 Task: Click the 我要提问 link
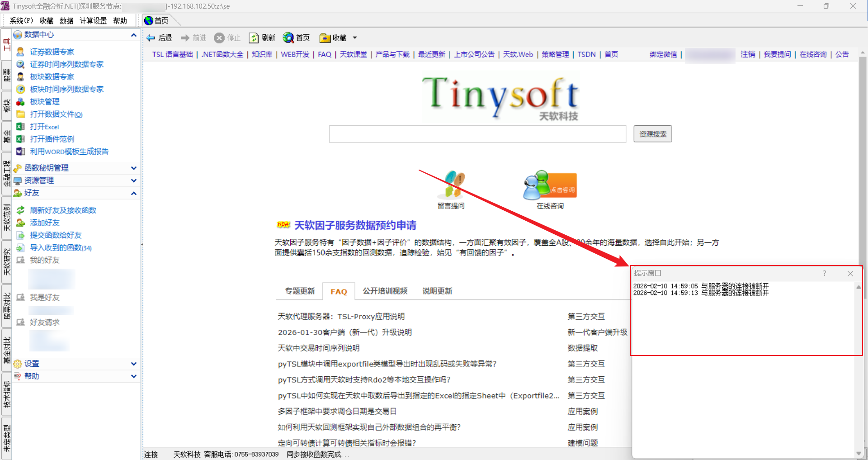(x=777, y=55)
